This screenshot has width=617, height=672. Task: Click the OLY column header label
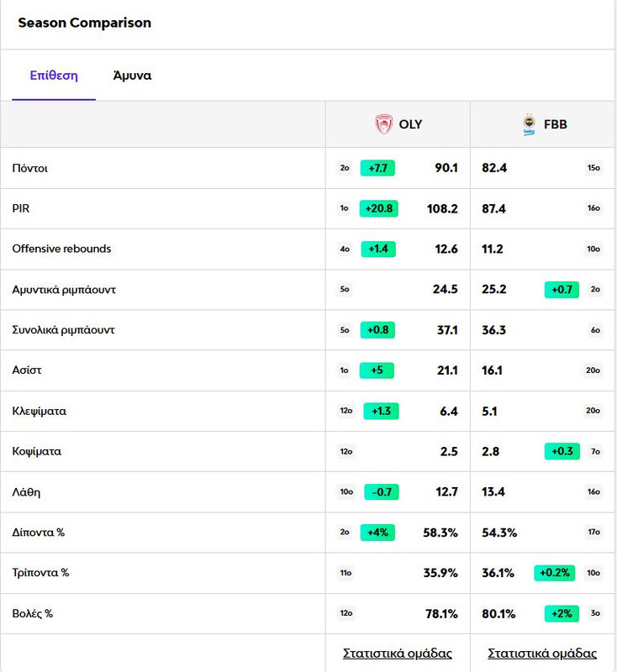(410, 124)
